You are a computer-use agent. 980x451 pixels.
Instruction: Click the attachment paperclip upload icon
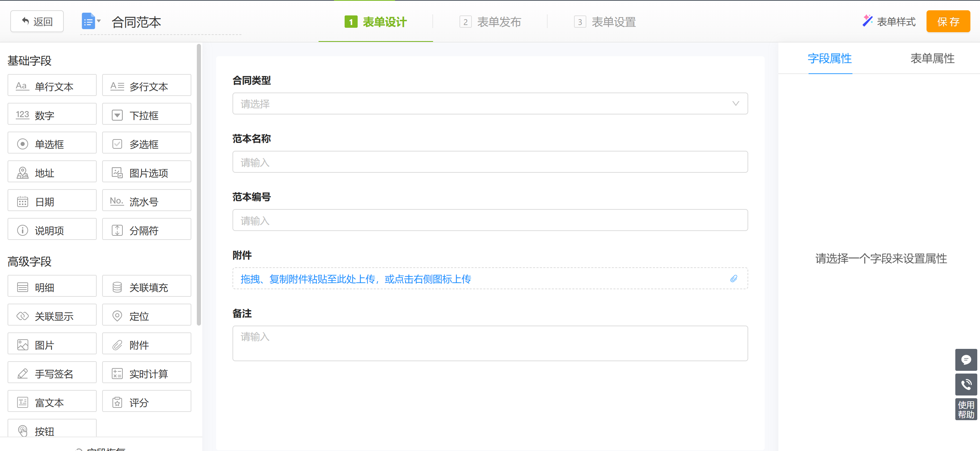click(733, 279)
